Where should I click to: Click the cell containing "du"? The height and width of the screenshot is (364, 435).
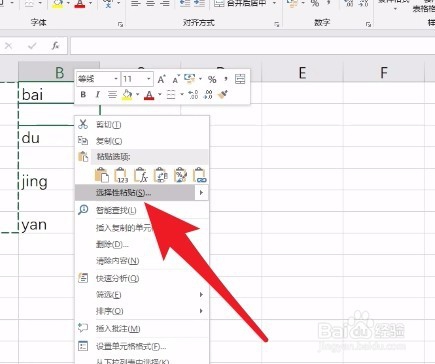pyautogui.click(x=46, y=137)
